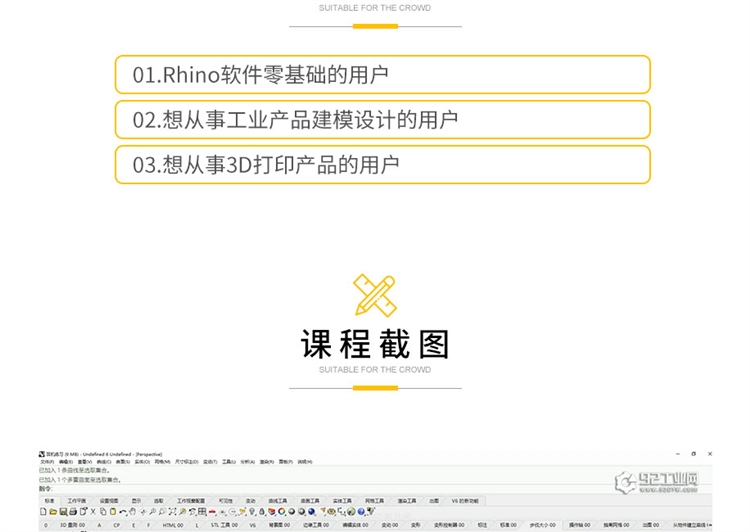Switch to the 曲面工具 toolbar tab

310,500
